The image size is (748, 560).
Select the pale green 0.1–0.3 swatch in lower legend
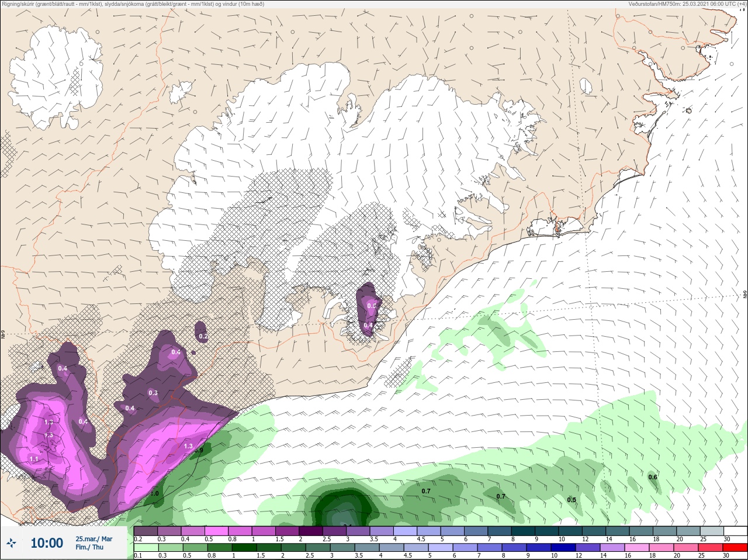[x=146, y=547]
